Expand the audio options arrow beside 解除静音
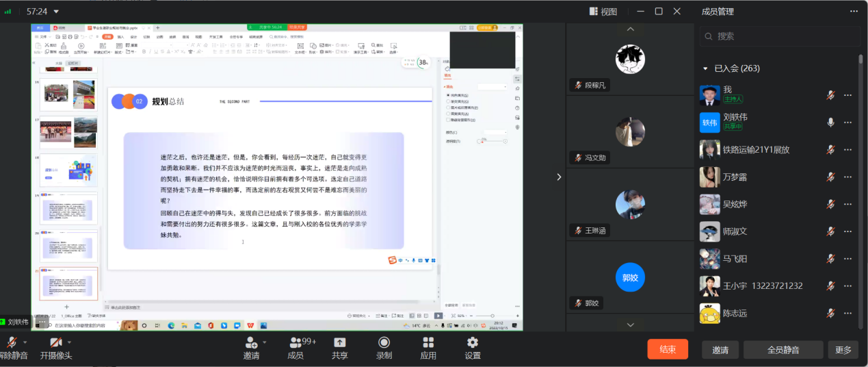 [25, 342]
